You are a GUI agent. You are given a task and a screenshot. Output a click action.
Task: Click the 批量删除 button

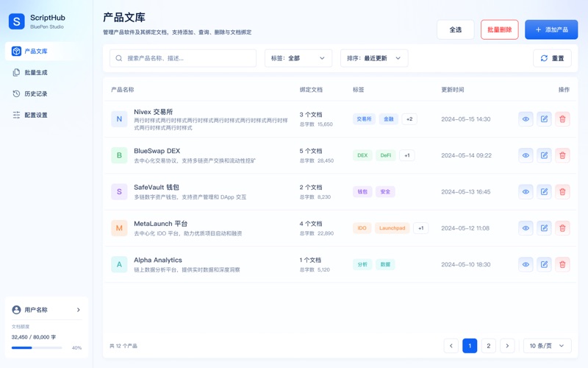coord(500,29)
